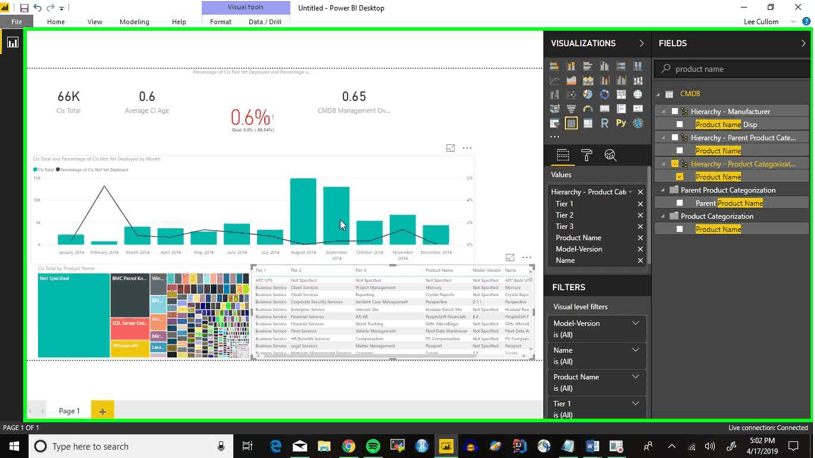The width and height of the screenshot is (815, 458).
Task: Select the stacked column chart visualization
Action: [x=571, y=66]
